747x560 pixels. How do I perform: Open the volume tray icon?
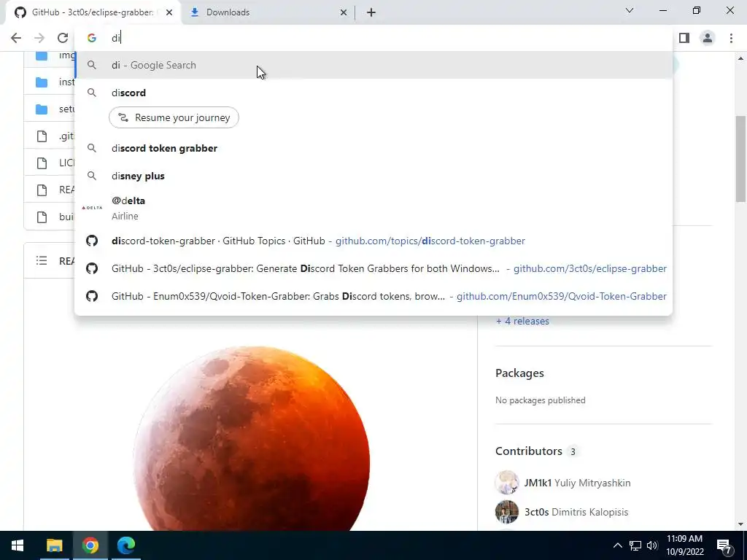pos(652,545)
